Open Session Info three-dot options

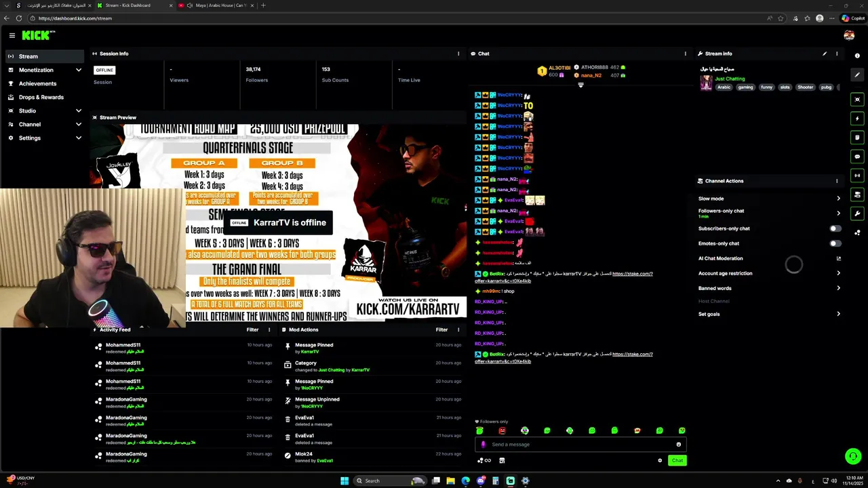click(x=458, y=54)
